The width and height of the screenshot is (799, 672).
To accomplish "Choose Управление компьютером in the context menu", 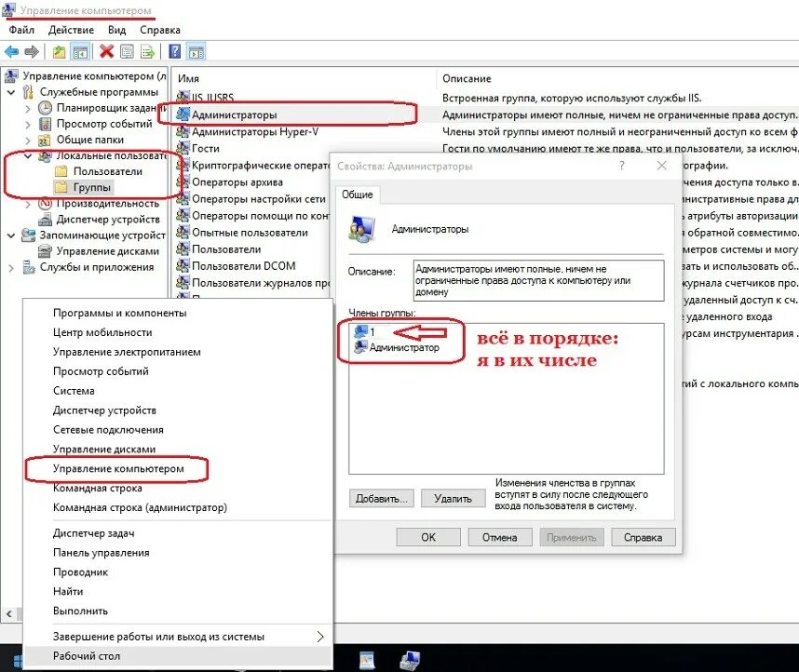I will click(x=118, y=469).
